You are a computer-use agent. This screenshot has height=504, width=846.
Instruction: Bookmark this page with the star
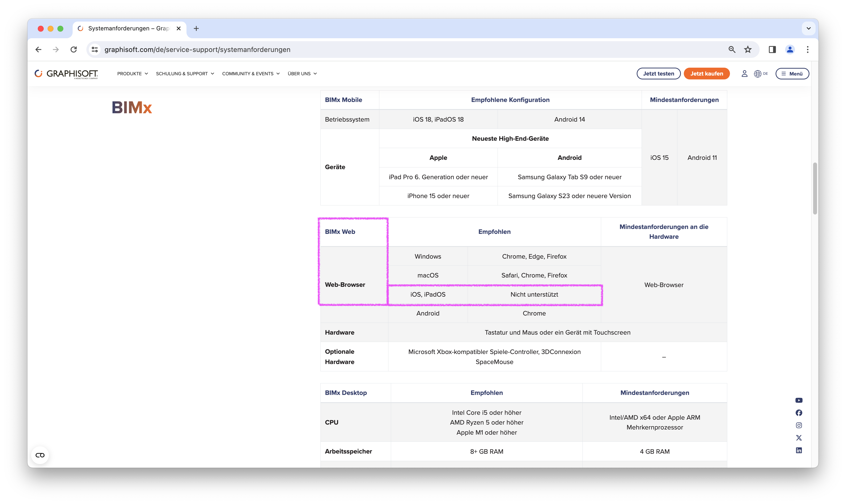pos(748,50)
